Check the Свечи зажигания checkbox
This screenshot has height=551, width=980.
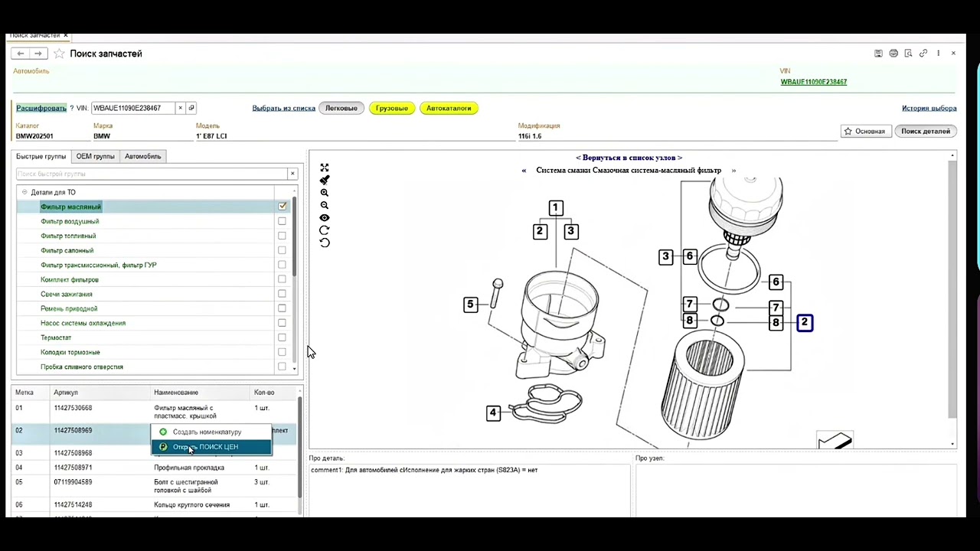pyautogui.click(x=282, y=294)
